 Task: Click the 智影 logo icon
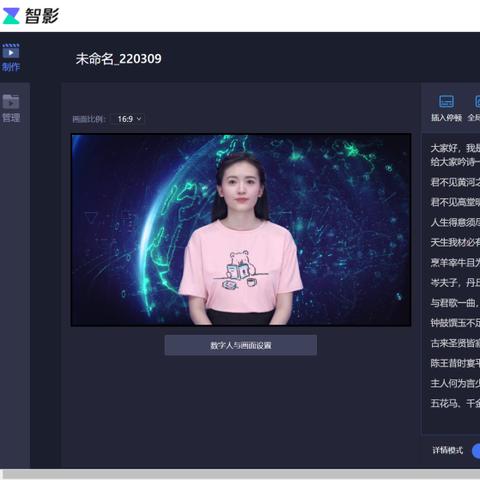[x=11, y=16]
